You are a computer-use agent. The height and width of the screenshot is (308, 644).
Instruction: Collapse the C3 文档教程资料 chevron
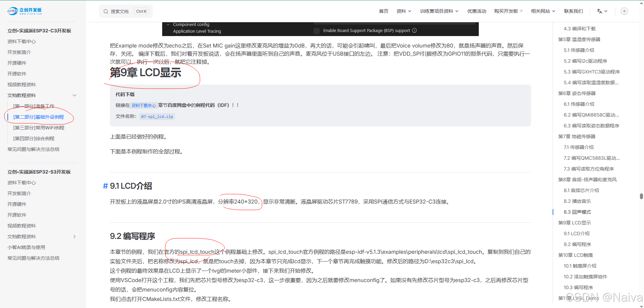click(x=75, y=95)
